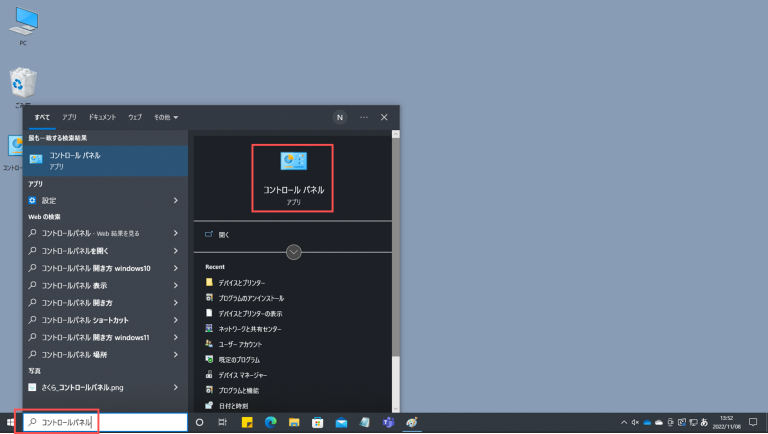Open Microsoft Store from the taskbar
The width and height of the screenshot is (768, 434).
317,422
